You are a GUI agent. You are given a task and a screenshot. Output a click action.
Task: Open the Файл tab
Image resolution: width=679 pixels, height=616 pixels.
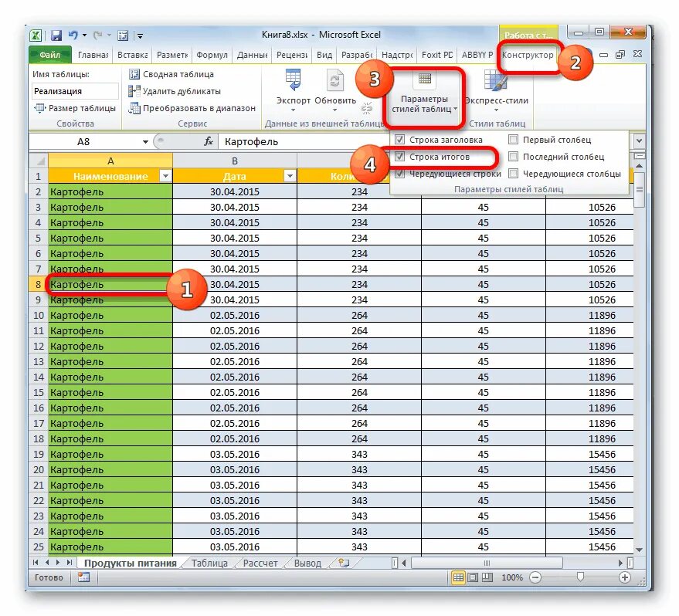[49, 55]
